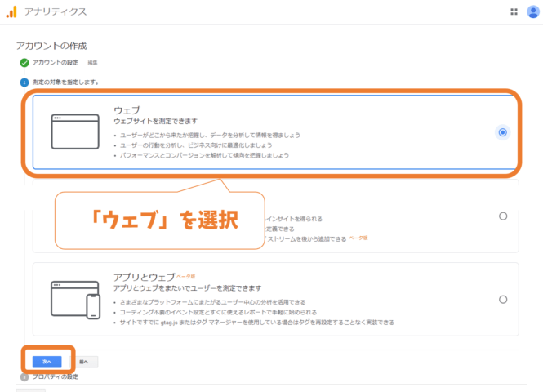Select the middle card's radio button
The image size is (543, 392).
point(503,216)
